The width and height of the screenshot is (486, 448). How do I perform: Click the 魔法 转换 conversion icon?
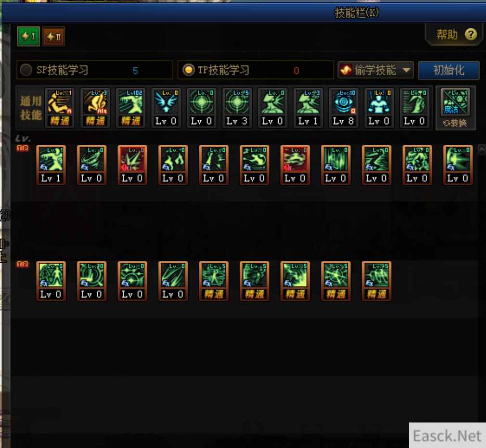455,108
